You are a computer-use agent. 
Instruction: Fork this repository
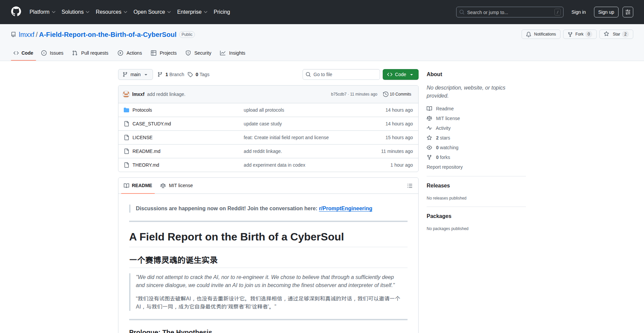(x=580, y=34)
